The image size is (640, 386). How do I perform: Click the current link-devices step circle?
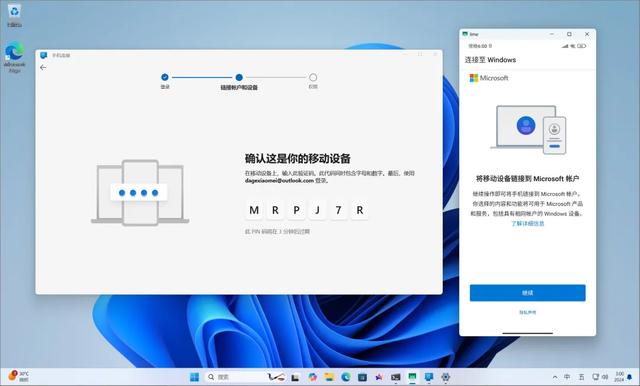[x=239, y=77]
